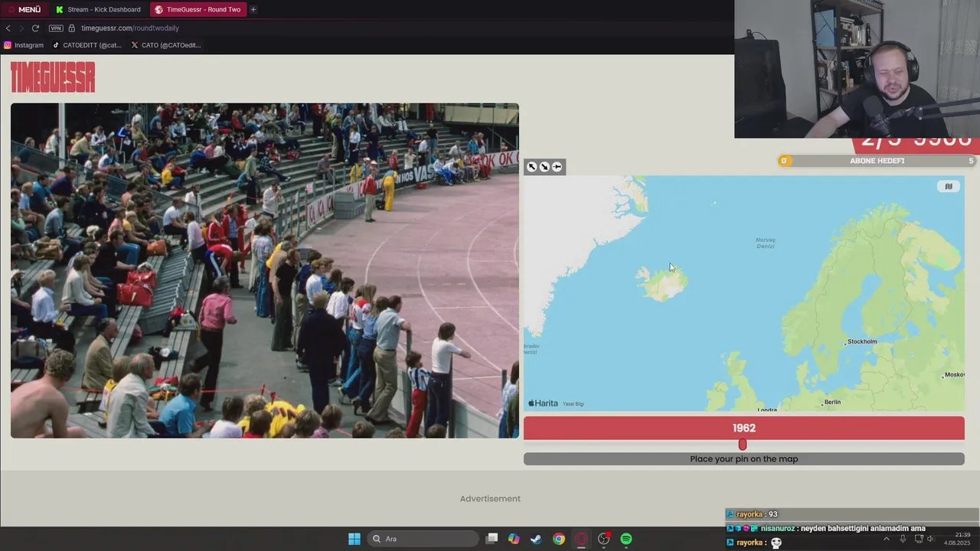Viewport: 980px width, 551px height.
Task: Click the map shrink arrow icon
Action: [544, 167]
